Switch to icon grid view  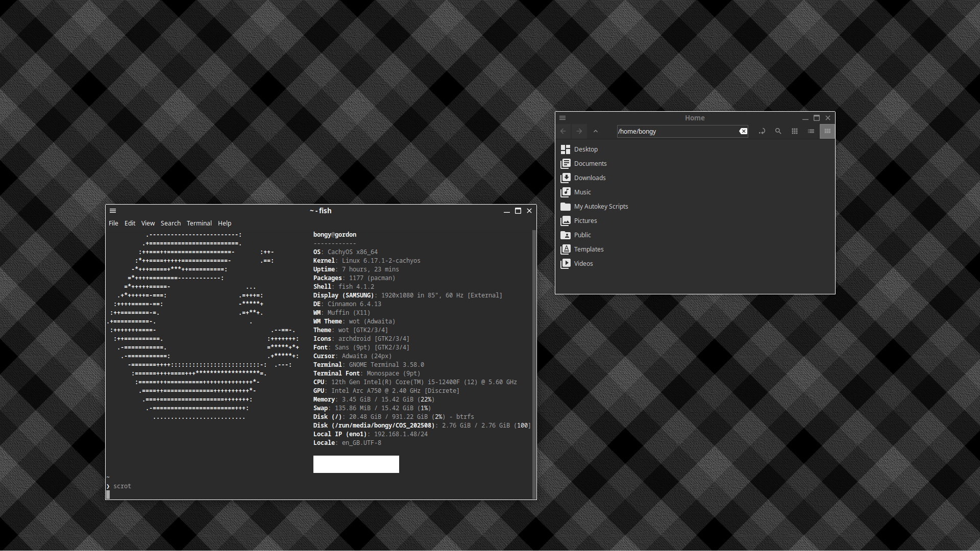tap(794, 131)
